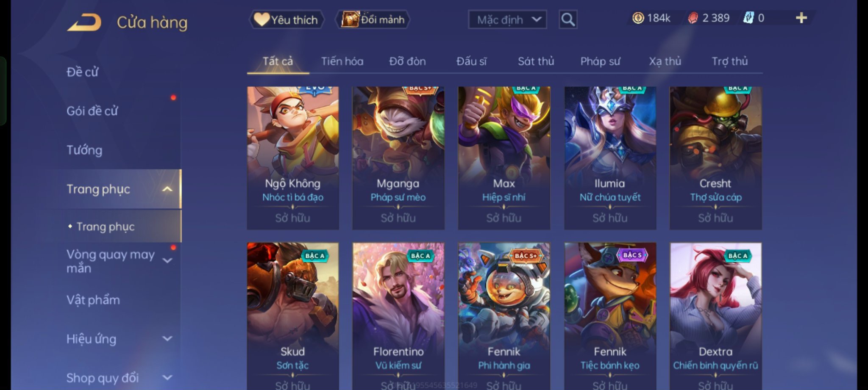Tap the plus icon to add currency

[x=801, y=18]
